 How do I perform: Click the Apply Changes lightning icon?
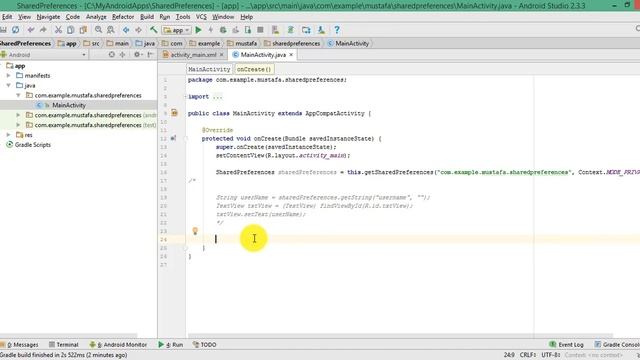211,30
